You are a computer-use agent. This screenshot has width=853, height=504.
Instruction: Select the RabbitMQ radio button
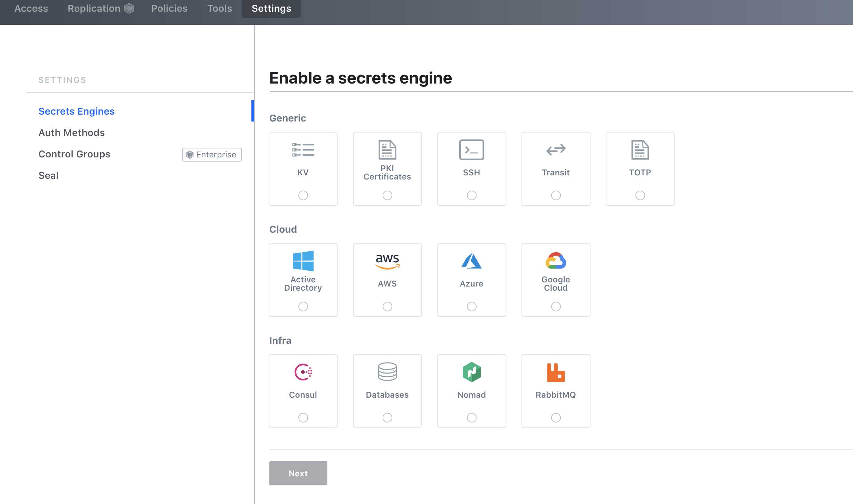(556, 418)
